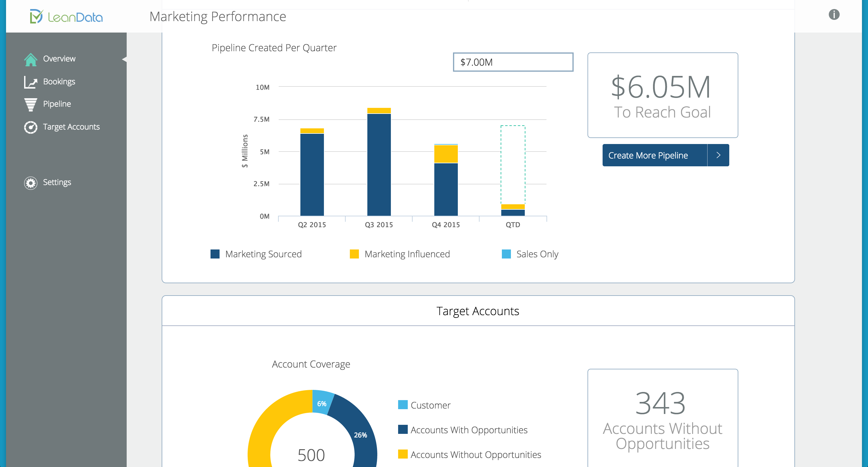Click the Marketing Performance page title
This screenshot has height=467, width=868.
218,17
